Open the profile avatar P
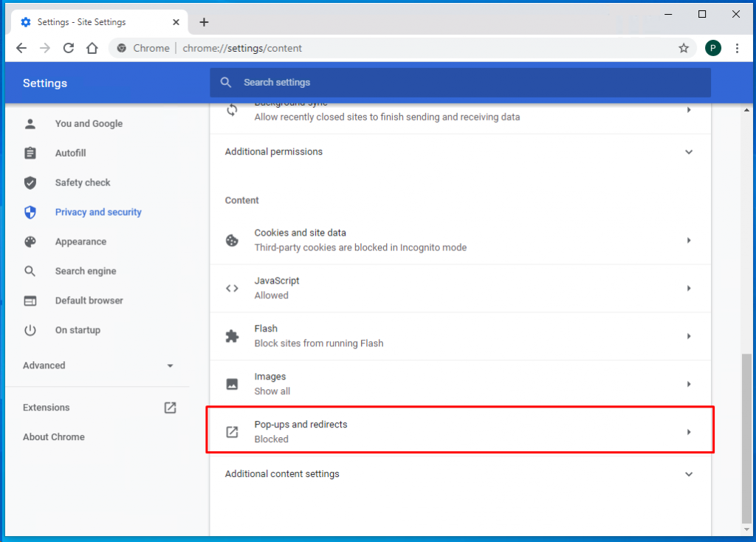Screen dimensions: 756x542 pos(713,48)
